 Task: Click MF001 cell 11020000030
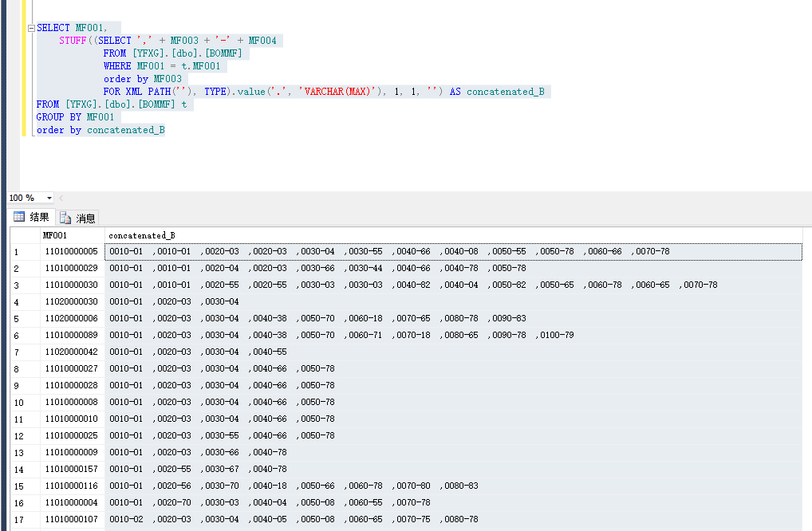click(71, 302)
